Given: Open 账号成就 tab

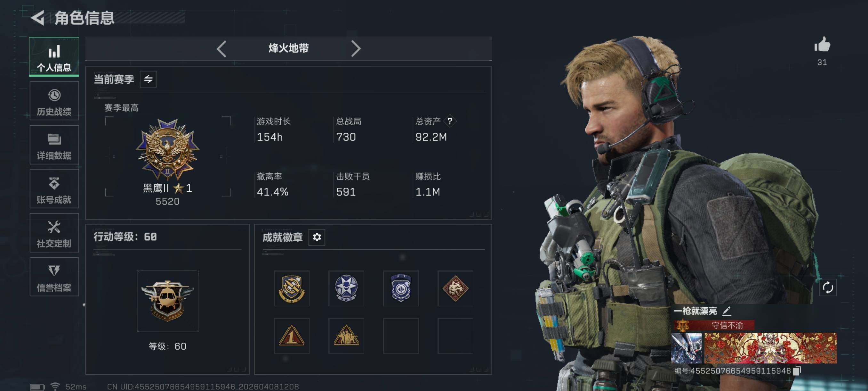Looking at the screenshot, I should click(54, 189).
